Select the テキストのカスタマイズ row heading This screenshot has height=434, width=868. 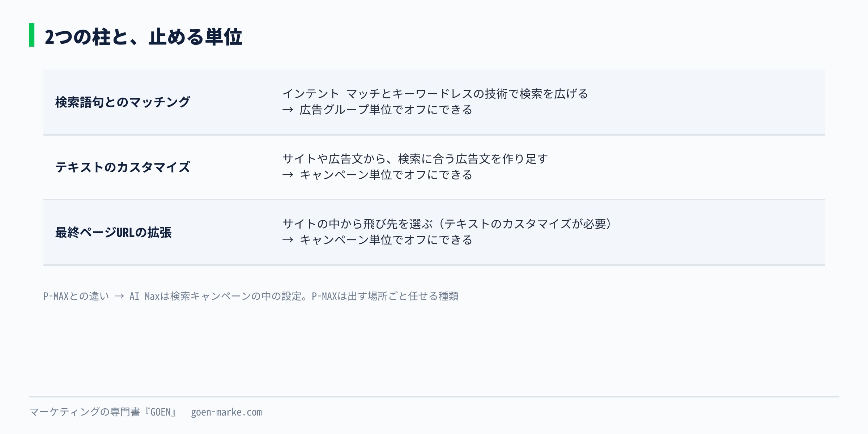(x=122, y=167)
